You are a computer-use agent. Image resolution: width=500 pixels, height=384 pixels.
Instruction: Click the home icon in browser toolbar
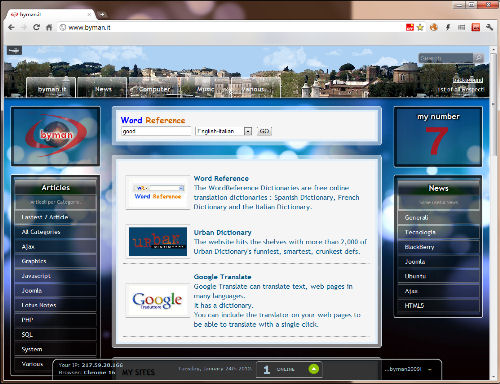point(49,27)
